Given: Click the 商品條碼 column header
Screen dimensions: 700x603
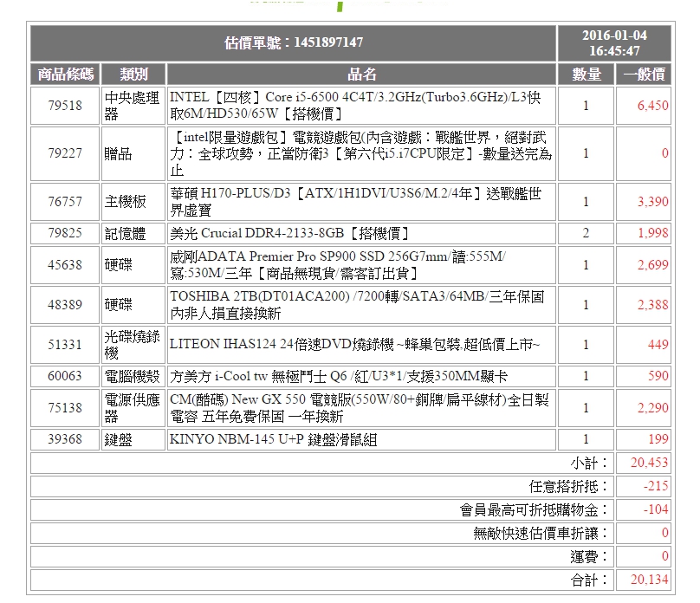Looking at the screenshot, I should click(66, 75).
